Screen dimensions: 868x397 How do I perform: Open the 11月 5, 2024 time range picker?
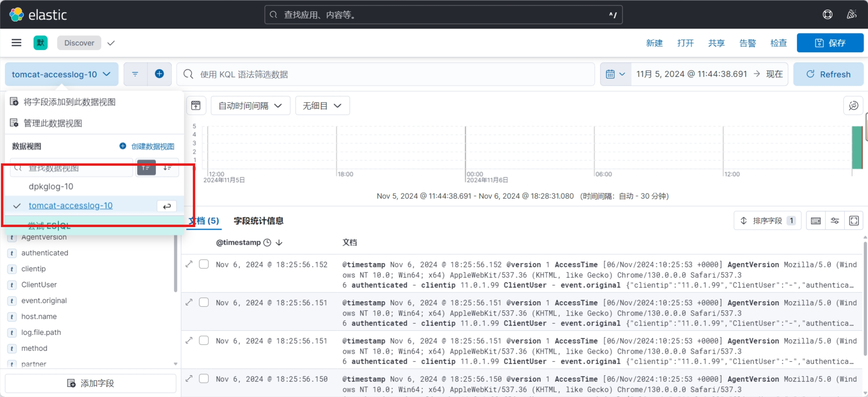point(692,74)
